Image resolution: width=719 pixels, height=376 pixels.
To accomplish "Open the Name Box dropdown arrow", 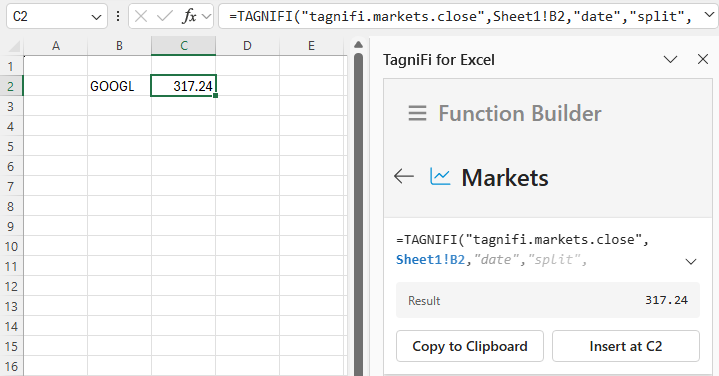I will click(96, 17).
